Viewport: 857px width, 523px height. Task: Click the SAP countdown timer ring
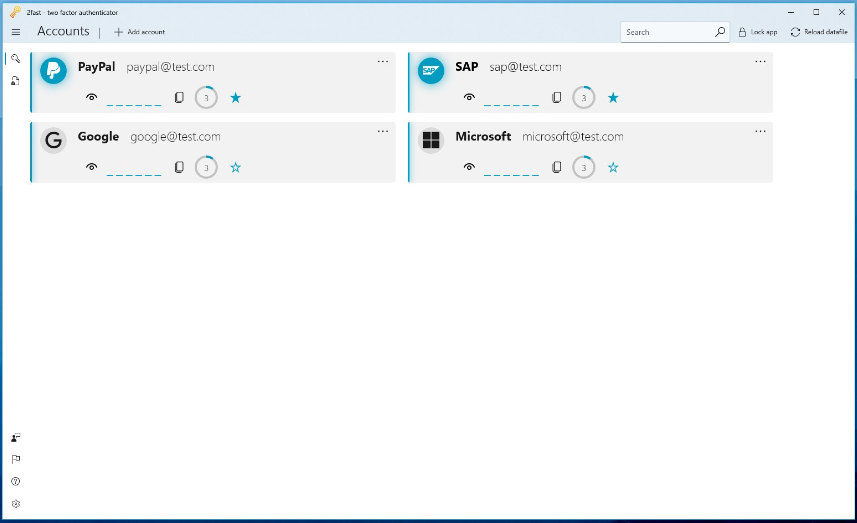(x=583, y=98)
